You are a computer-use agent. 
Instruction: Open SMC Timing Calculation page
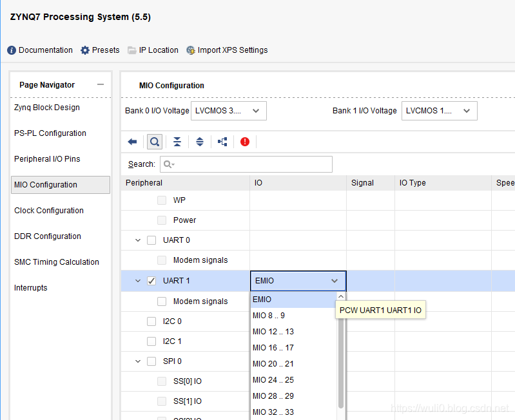[57, 262]
